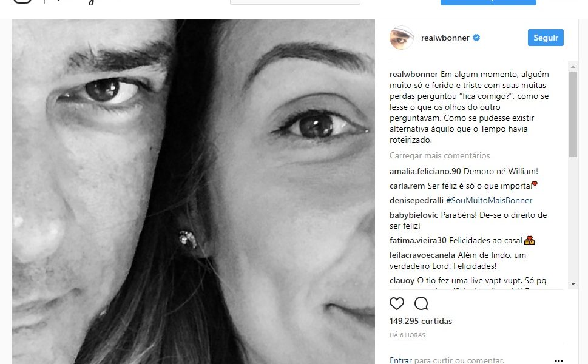588x364 pixels.
Task: Click the Instagram logo in the header
Action: click(x=22, y=2)
